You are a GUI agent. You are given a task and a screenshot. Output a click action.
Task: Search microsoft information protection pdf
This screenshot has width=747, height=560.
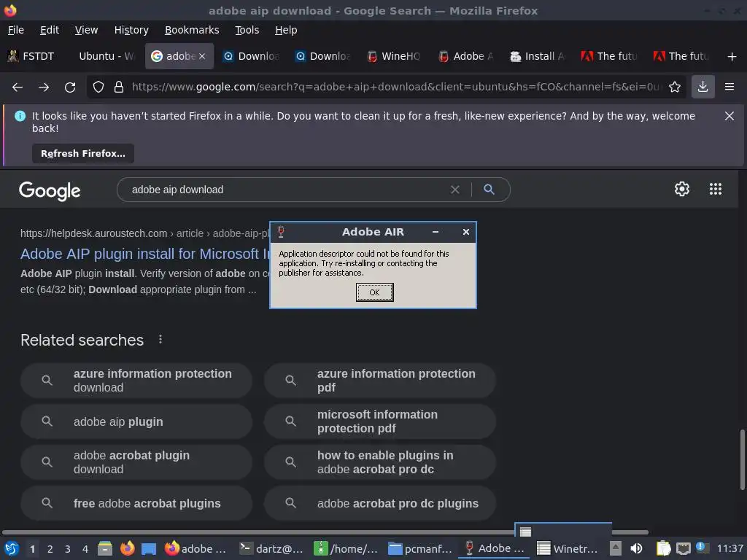click(x=379, y=421)
